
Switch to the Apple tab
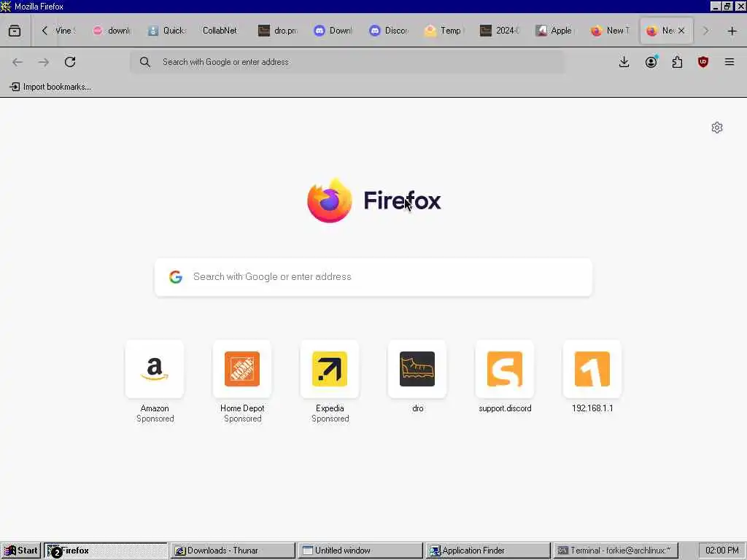click(554, 31)
